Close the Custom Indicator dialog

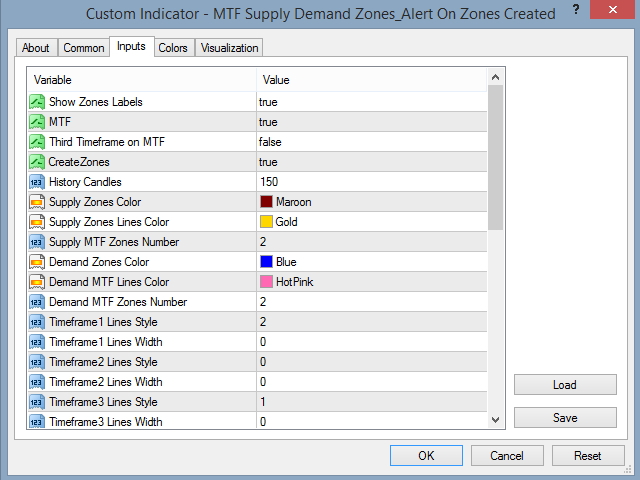pos(613,10)
